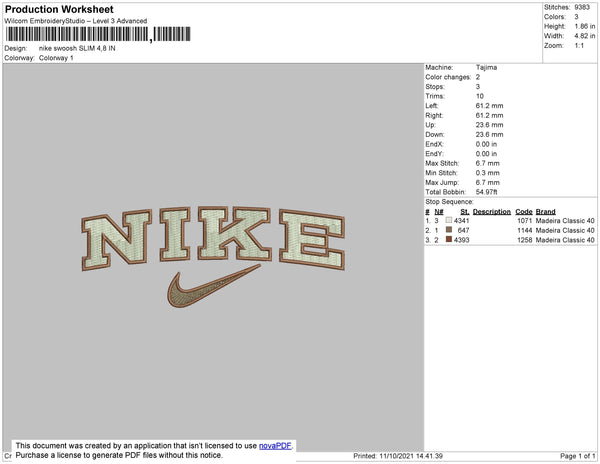Click the Description column header
The image size is (600, 464).
click(492, 212)
